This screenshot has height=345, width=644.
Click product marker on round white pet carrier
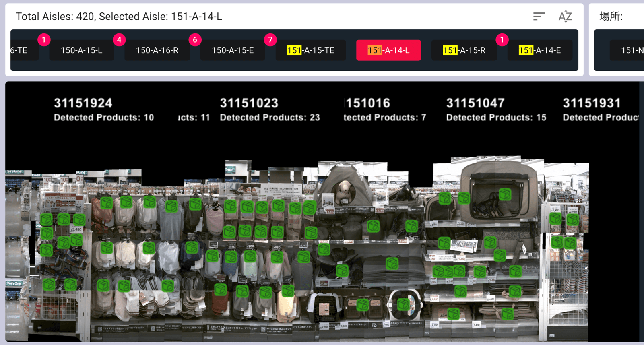point(403,304)
